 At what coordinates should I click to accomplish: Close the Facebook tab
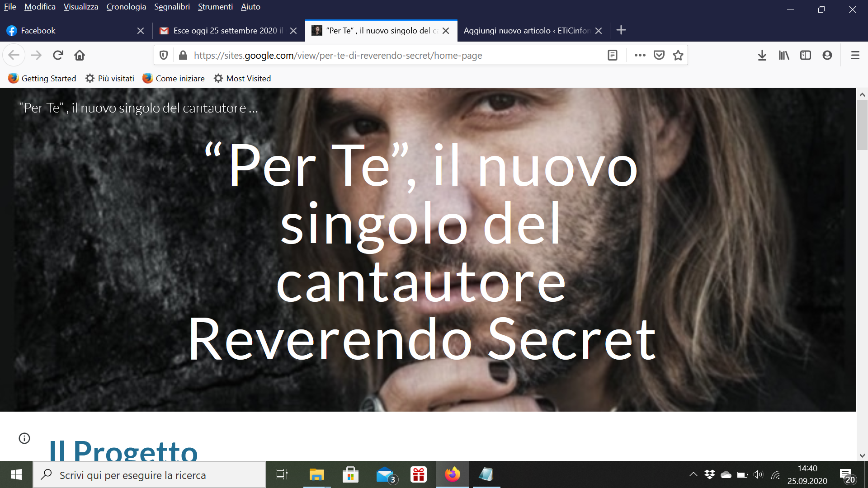[141, 31]
